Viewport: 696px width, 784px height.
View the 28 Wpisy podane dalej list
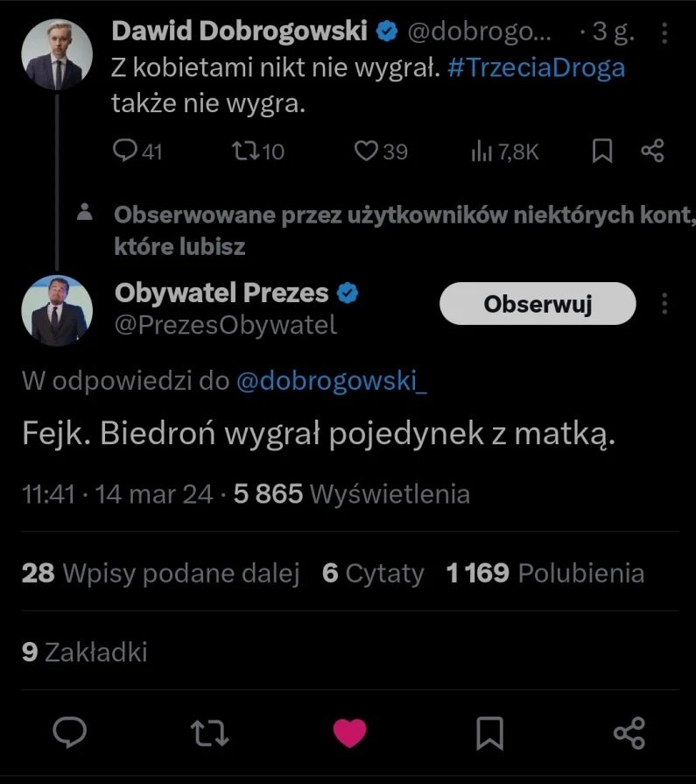point(160,574)
